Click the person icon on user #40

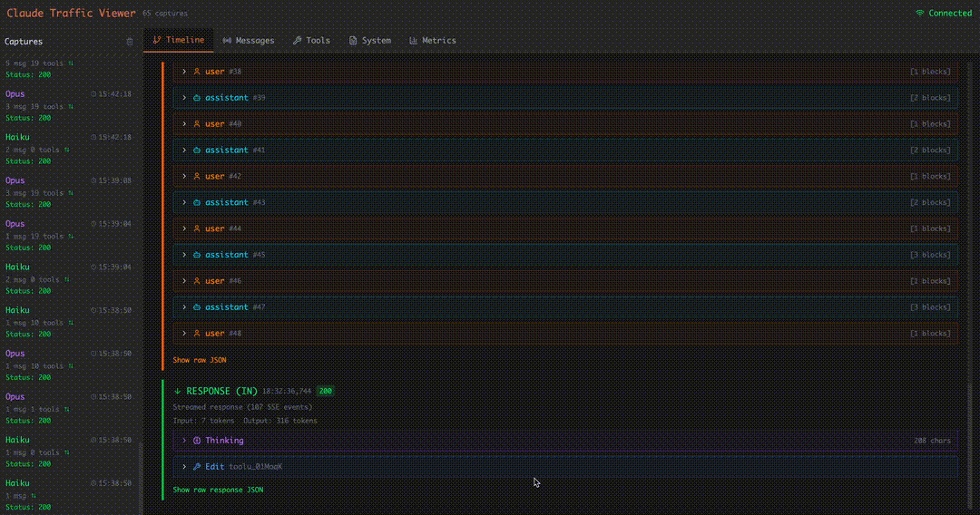coord(197,124)
